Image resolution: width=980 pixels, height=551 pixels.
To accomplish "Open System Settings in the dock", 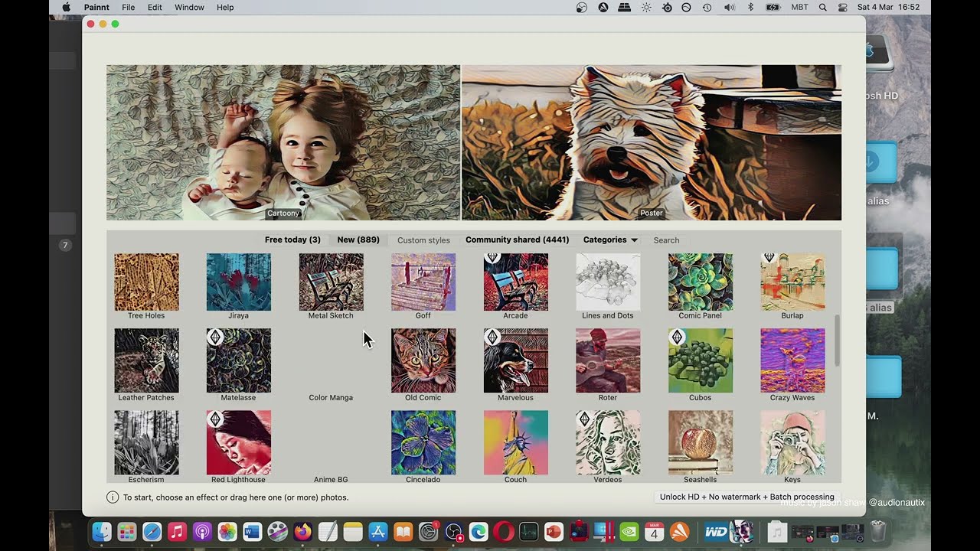I will 429,531.
